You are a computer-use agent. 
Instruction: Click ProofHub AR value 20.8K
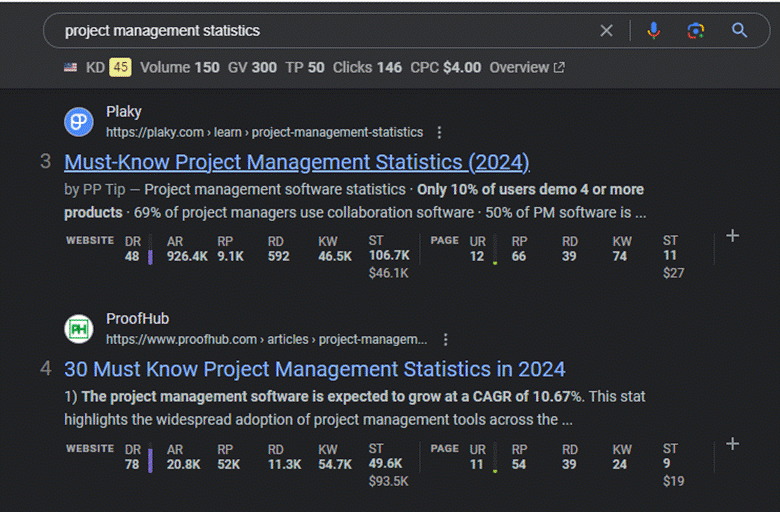(184, 464)
